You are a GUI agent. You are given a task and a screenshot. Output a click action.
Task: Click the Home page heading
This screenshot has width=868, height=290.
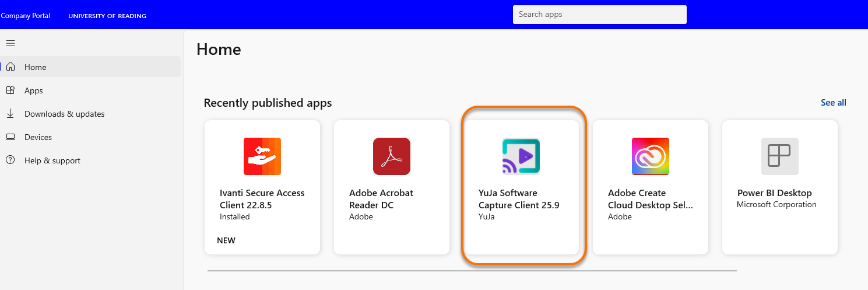click(x=219, y=50)
